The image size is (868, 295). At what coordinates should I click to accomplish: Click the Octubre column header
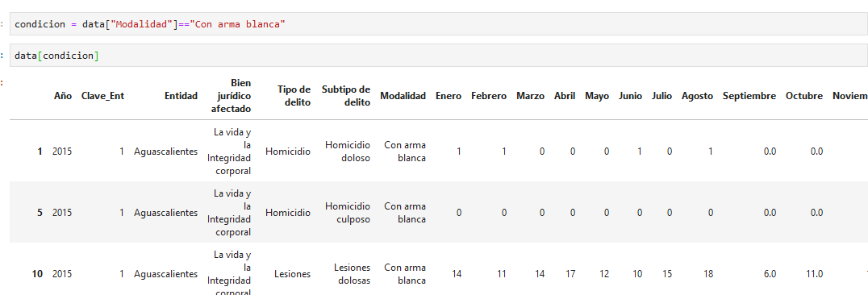(x=804, y=96)
